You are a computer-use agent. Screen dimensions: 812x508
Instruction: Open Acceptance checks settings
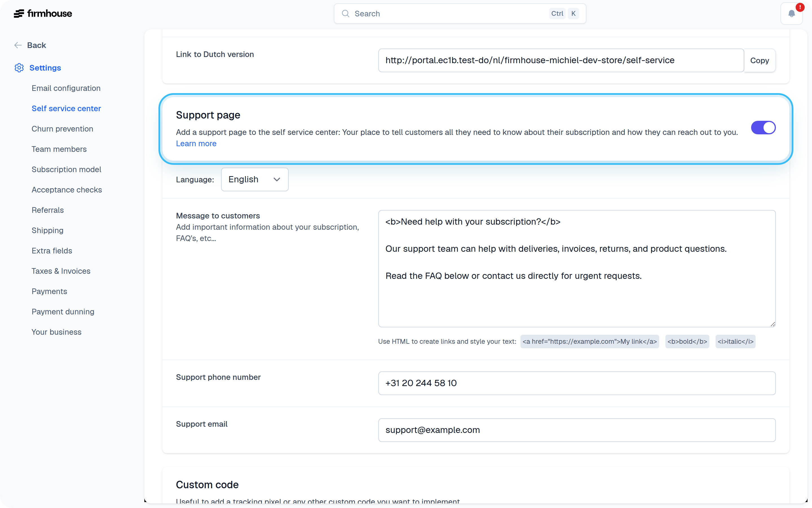click(x=67, y=190)
